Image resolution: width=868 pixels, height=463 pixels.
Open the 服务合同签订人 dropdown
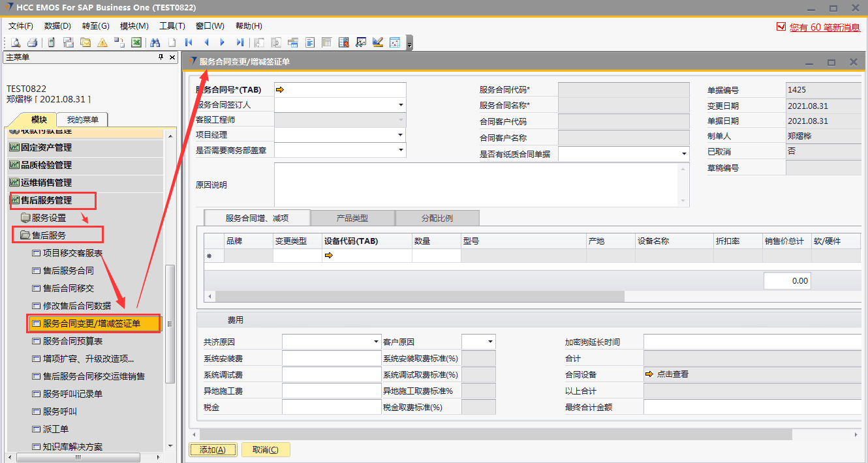pyautogui.click(x=400, y=105)
